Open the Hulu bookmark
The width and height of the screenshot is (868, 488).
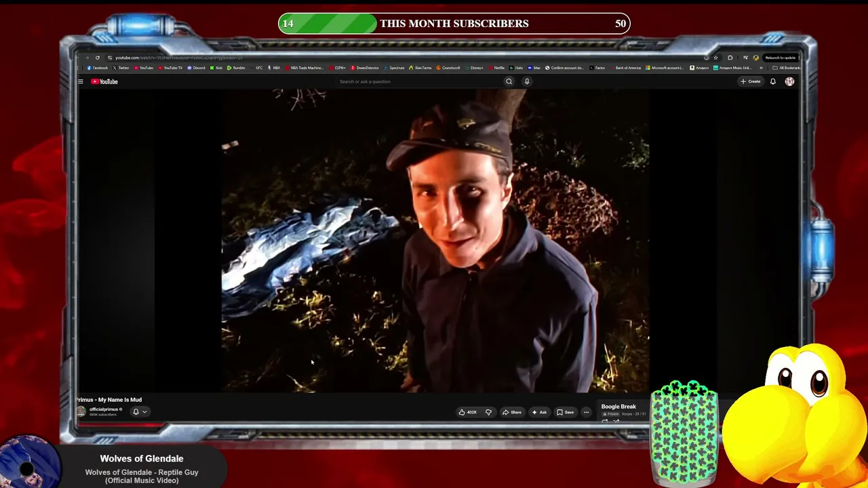click(517, 68)
